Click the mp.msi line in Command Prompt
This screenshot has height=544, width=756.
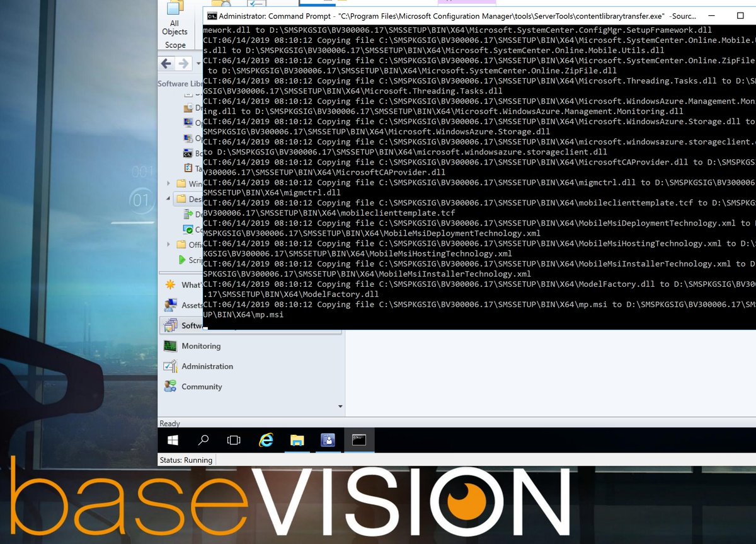479,310
